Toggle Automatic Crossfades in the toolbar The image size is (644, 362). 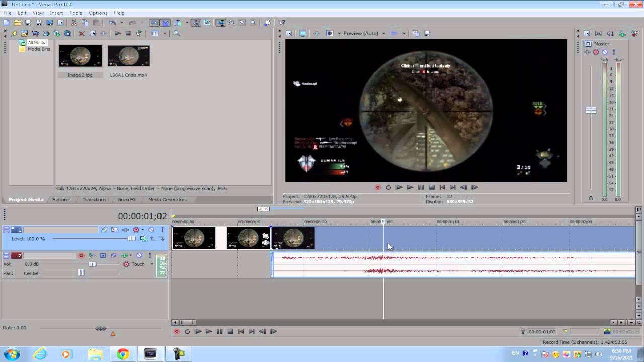pos(165,23)
